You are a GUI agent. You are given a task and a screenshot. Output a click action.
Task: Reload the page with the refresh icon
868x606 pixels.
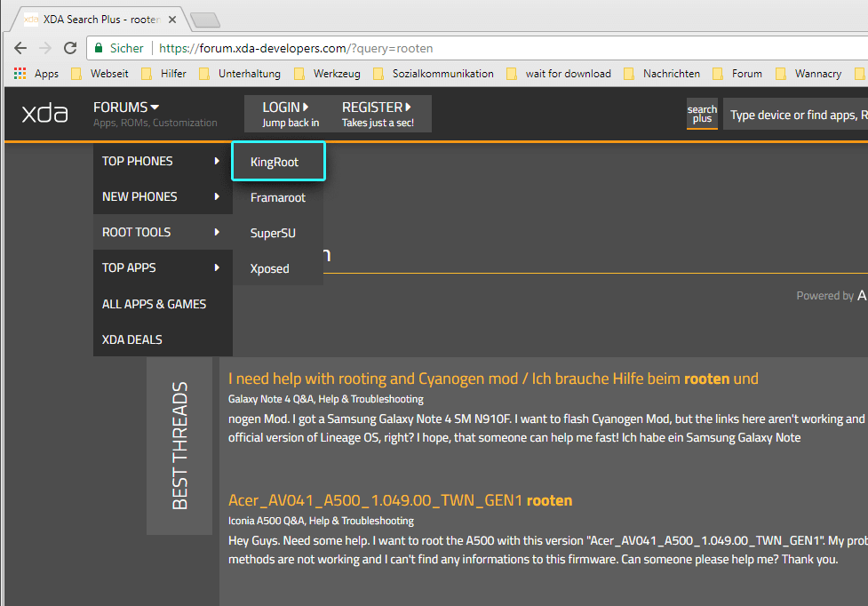tap(70, 48)
